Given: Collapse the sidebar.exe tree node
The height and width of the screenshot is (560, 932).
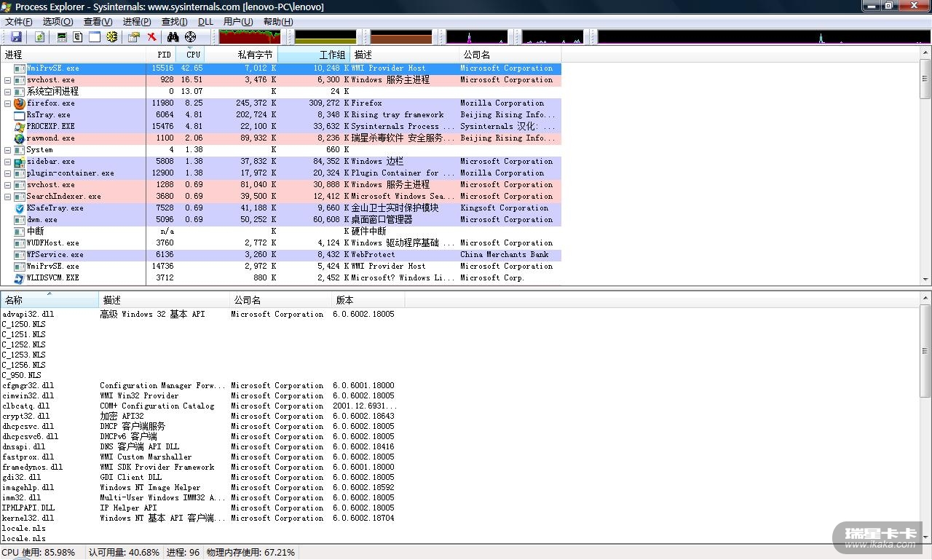Looking at the screenshot, I should [7, 162].
